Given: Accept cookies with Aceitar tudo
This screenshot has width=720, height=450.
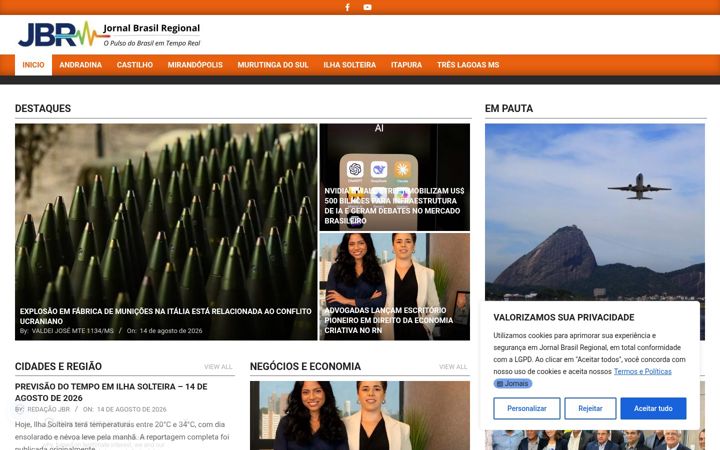Looking at the screenshot, I should pyautogui.click(x=653, y=408).
